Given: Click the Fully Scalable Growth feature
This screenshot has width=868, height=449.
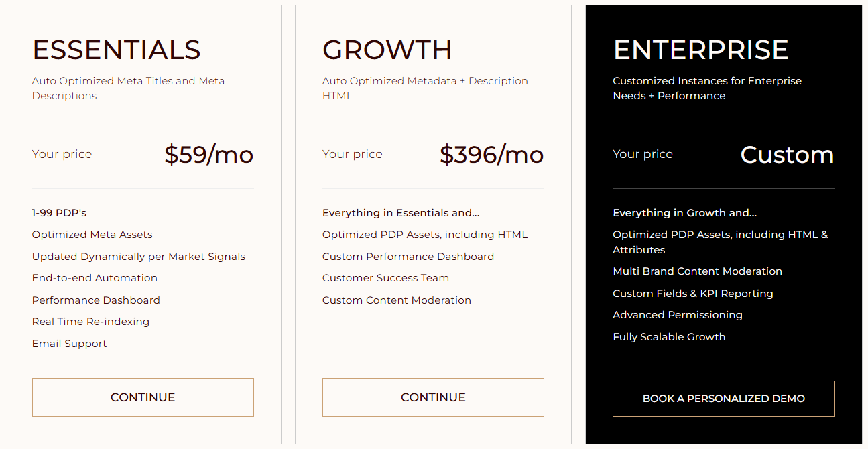Looking at the screenshot, I should (x=669, y=337).
